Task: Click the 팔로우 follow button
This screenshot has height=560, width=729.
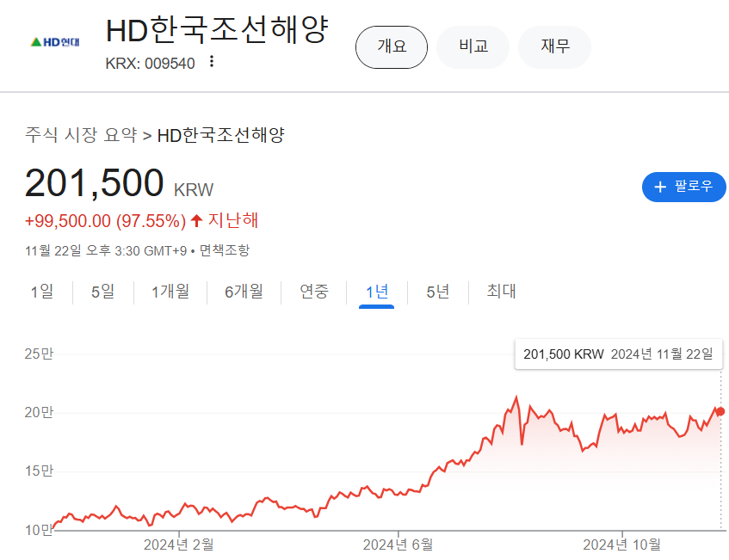Action: tap(684, 187)
